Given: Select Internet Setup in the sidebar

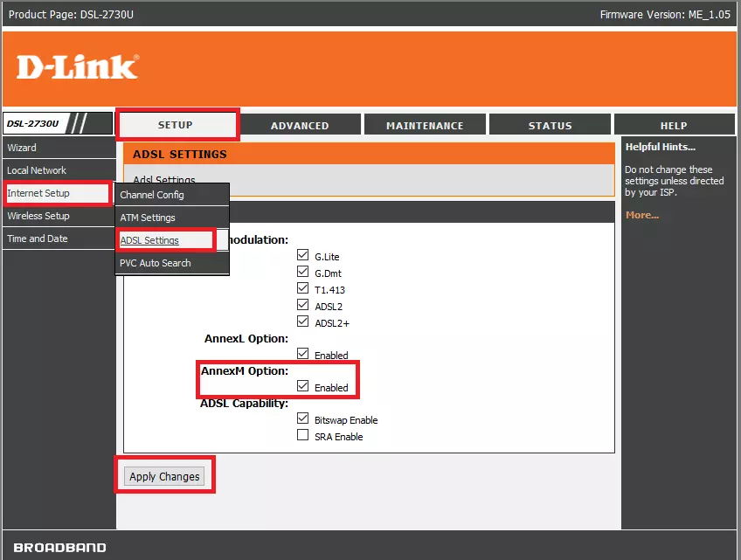Looking at the screenshot, I should click(58, 193).
